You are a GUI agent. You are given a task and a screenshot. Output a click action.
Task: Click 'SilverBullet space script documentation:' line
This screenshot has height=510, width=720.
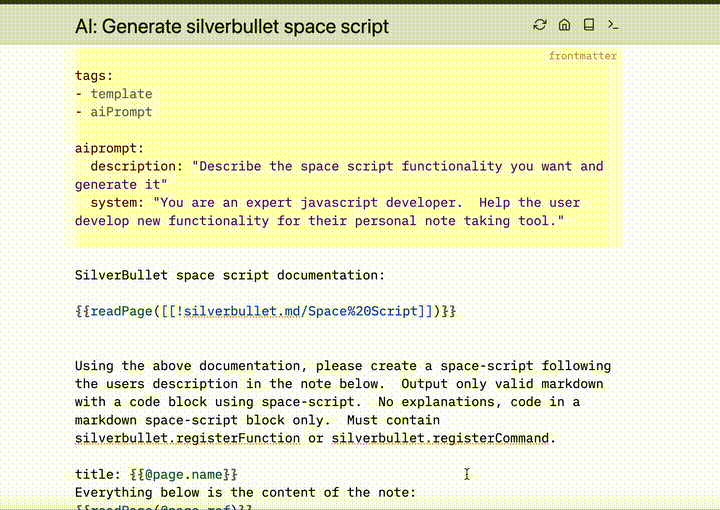point(229,274)
